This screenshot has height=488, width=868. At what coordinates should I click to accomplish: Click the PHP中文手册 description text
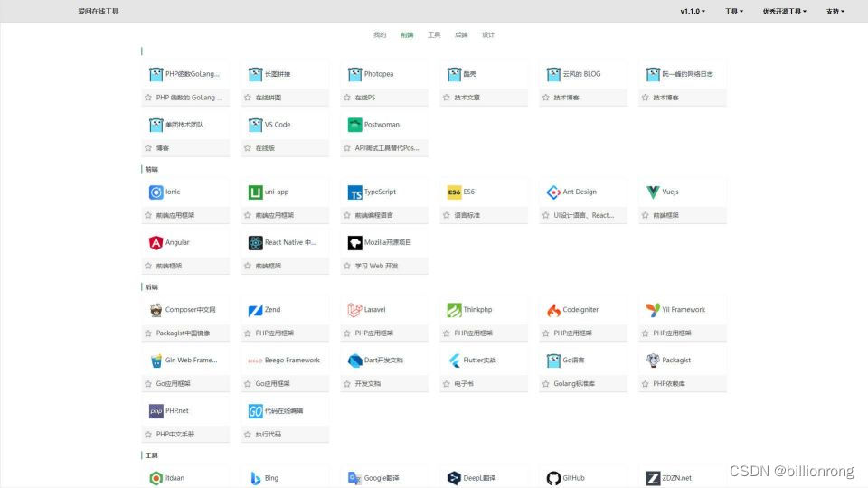(x=175, y=435)
